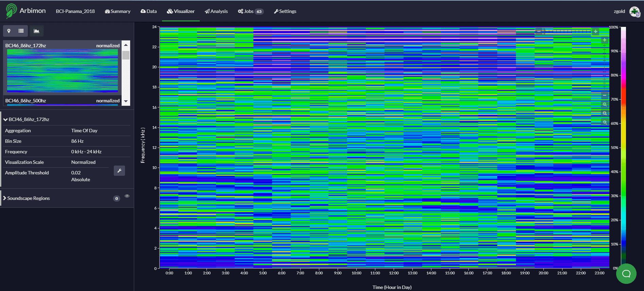This screenshot has width=644, height=291.
Task: Open the Settings menu
Action: coord(285,11)
